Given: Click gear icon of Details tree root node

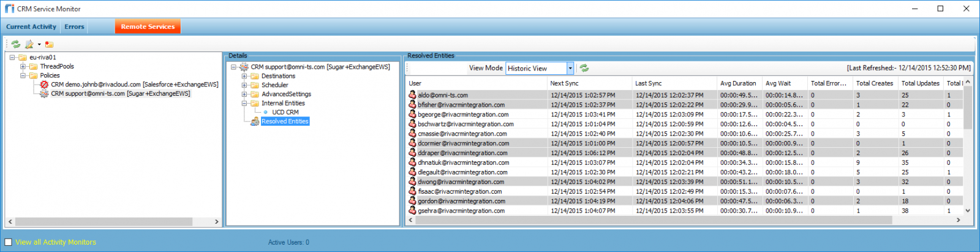Looking at the screenshot, I should (244, 67).
